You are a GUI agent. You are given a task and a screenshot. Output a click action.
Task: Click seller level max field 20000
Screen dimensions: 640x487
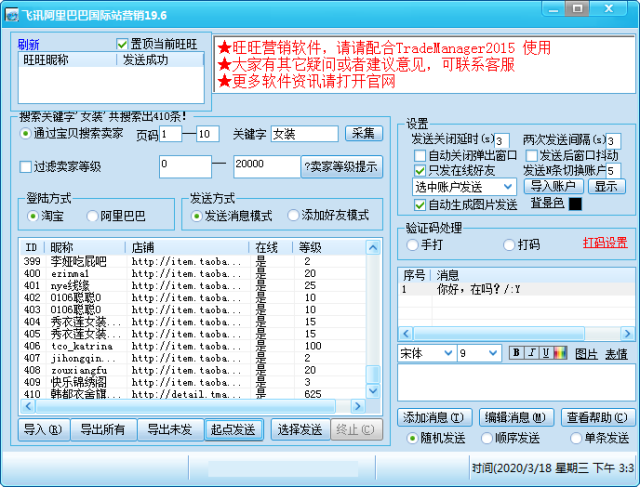(267, 167)
